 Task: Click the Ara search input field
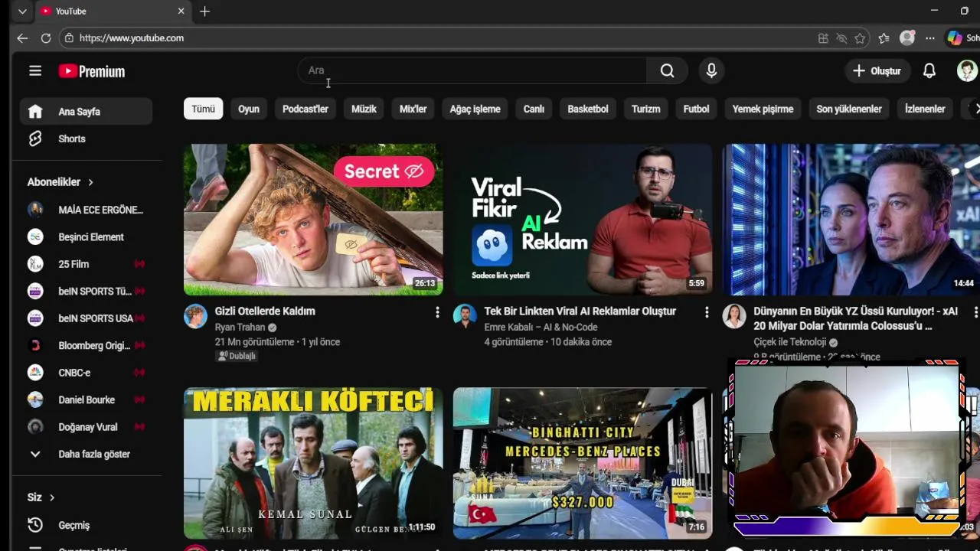click(x=472, y=70)
